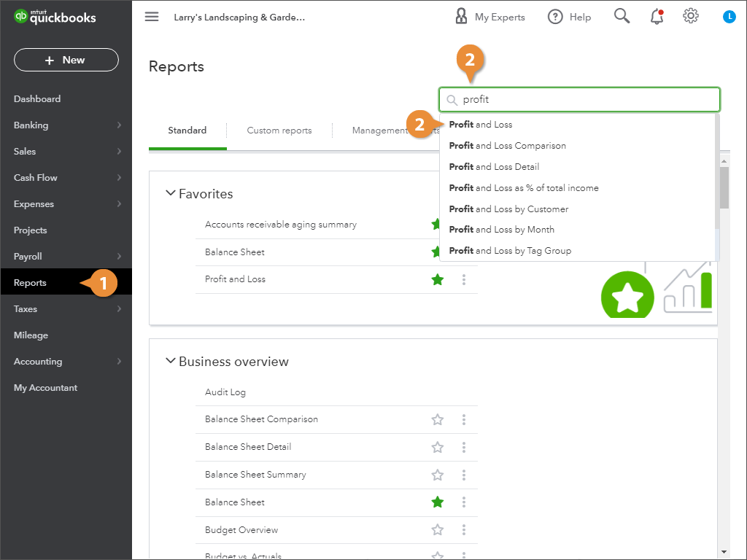
Task: Open the notifications bell icon
Action: point(657,17)
